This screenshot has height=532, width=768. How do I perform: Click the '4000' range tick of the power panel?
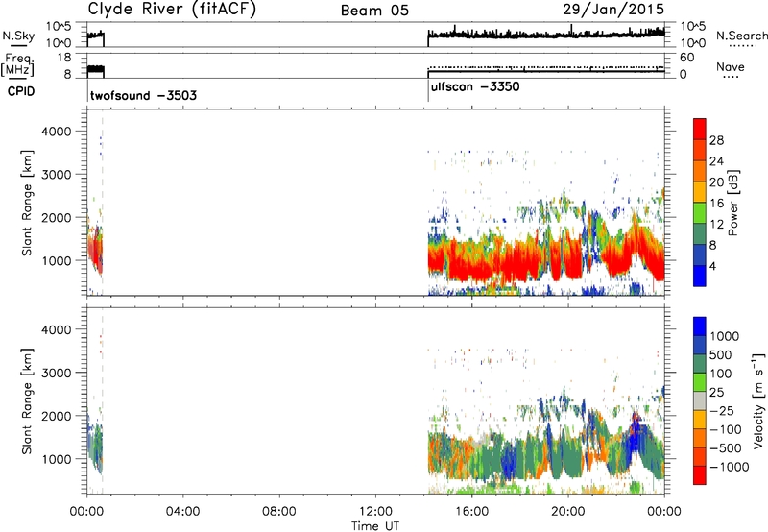point(57,132)
